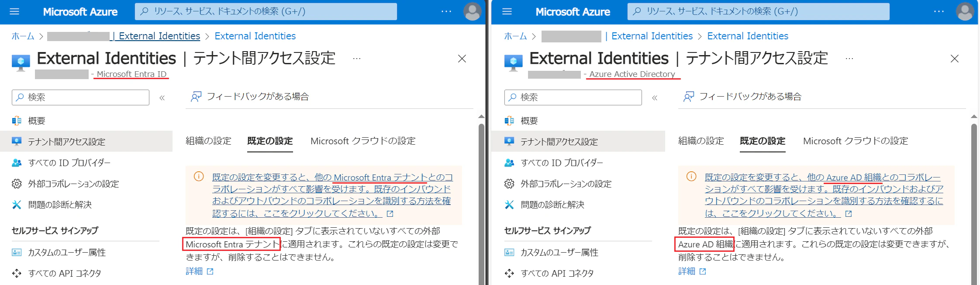Viewport: 980px width, 285px height.
Task: Click the External Identities title icon in the left window
Action: pos(21,63)
